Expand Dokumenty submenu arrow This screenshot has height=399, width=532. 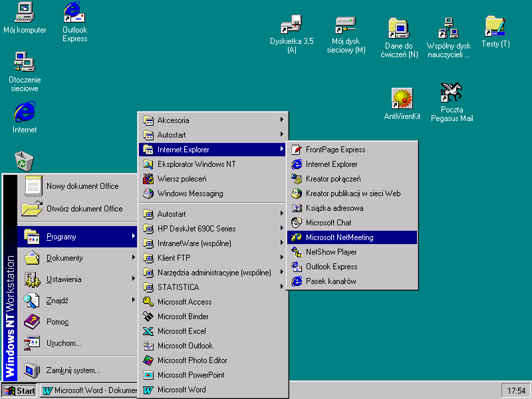(x=134, y=257)
